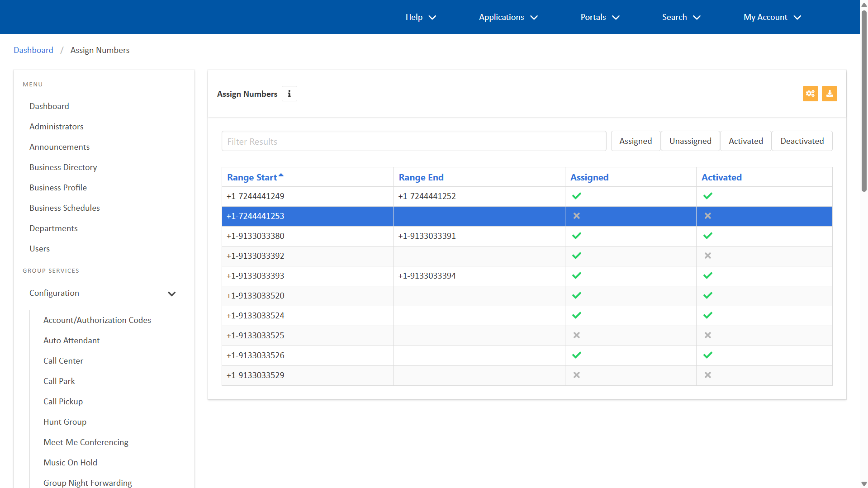Screen dimensions: 868x488
Task: Click the Filter Results input field
Action: (x=413, y=142)
